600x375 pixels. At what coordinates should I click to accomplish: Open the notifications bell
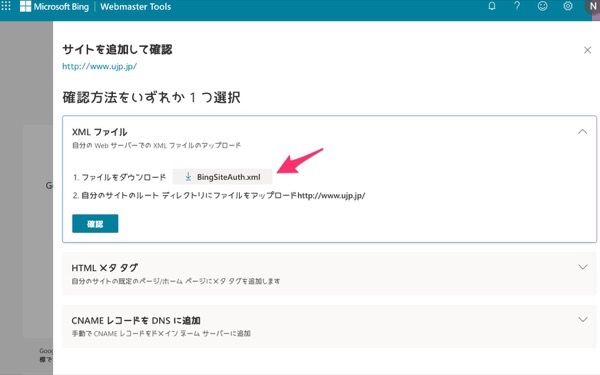(492, 6)
